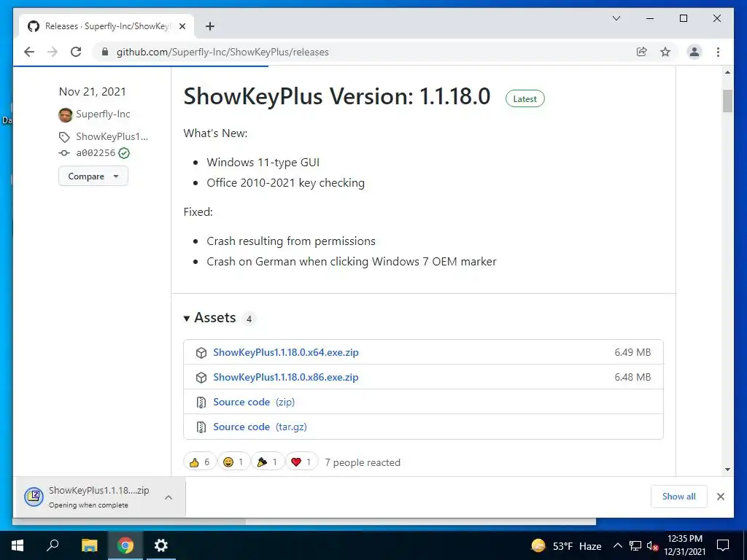Open a new tab with the plus button
The height and width of the screenshot is (560, 747).
[210, 26]
